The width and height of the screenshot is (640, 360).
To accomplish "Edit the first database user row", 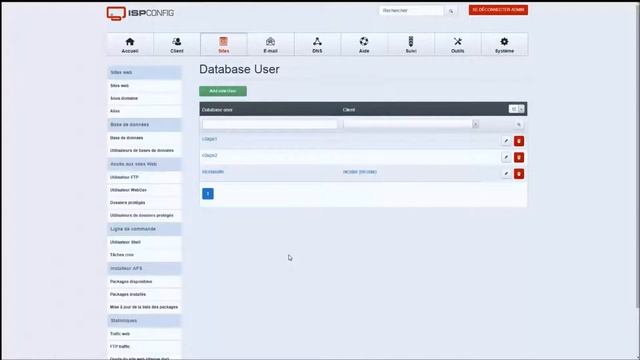I will click(506, 141).
